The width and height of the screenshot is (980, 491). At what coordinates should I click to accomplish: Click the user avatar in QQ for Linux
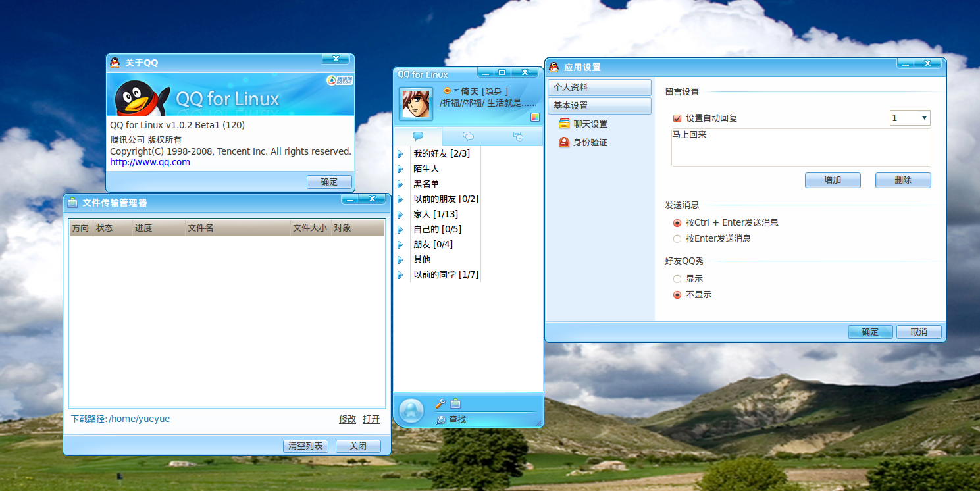(416, 104)
